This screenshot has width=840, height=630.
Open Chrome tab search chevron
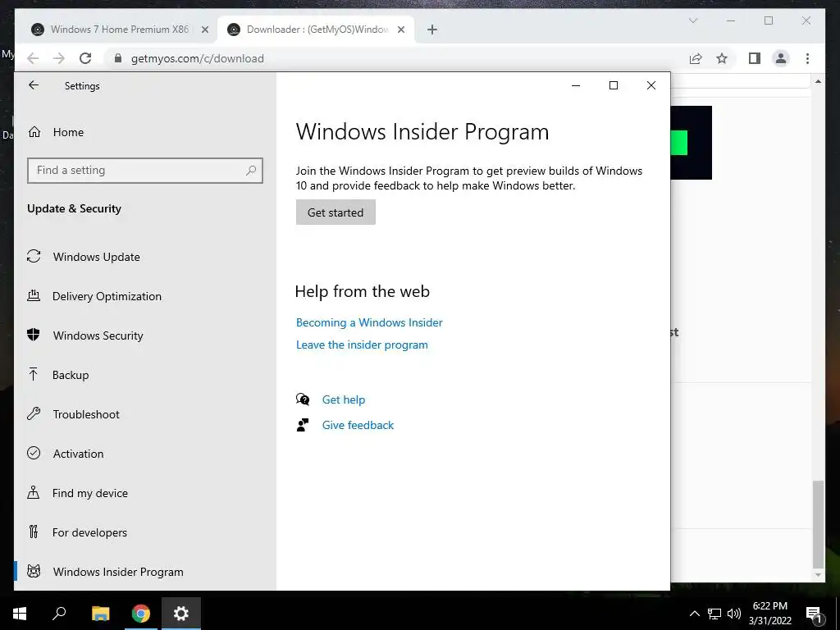point(692,21)
